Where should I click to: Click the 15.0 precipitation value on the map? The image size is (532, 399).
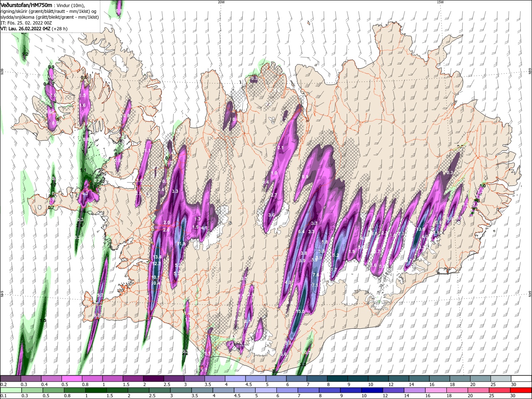click(x=300, y=311)
